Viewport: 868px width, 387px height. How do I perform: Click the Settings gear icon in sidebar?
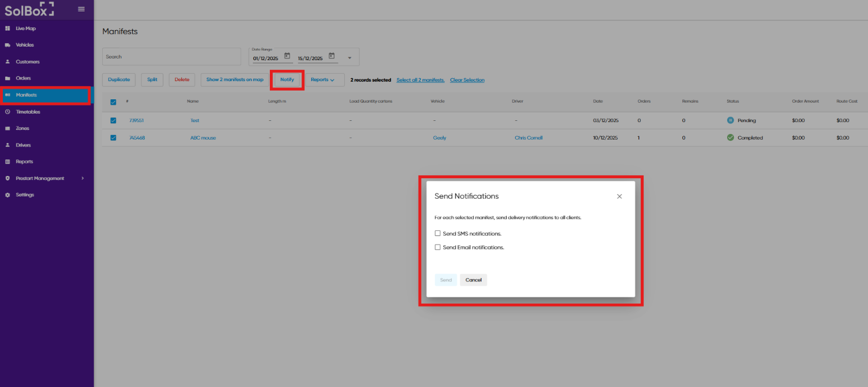[7, 195]
